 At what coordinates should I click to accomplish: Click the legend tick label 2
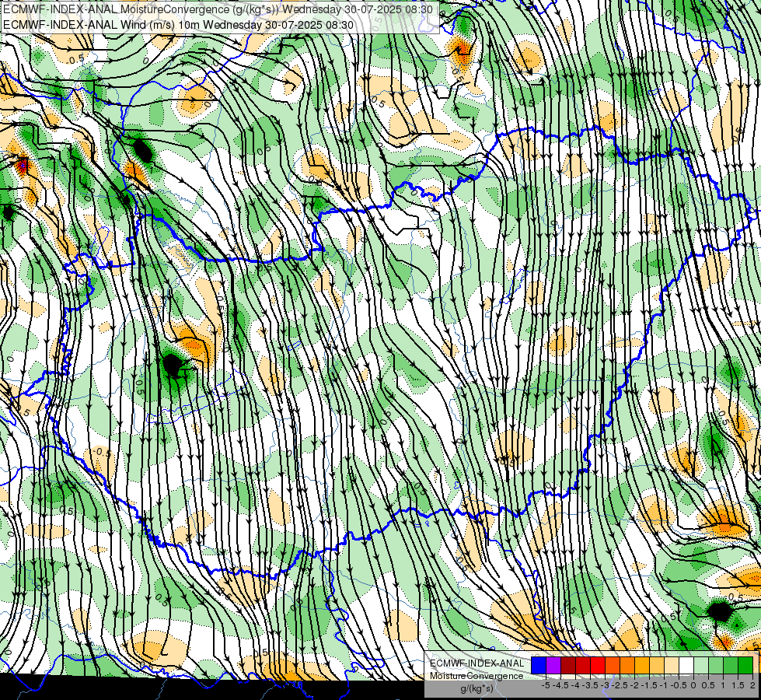(x=752, y=685)
